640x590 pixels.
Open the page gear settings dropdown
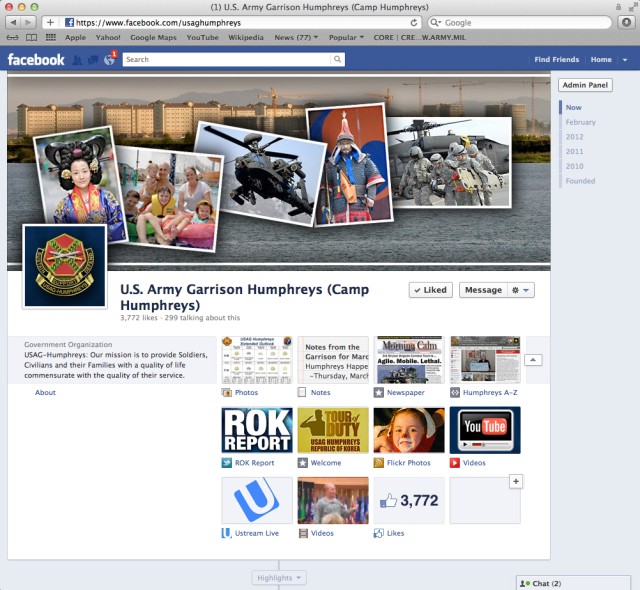pyautogui.click(x=521, y=290)
